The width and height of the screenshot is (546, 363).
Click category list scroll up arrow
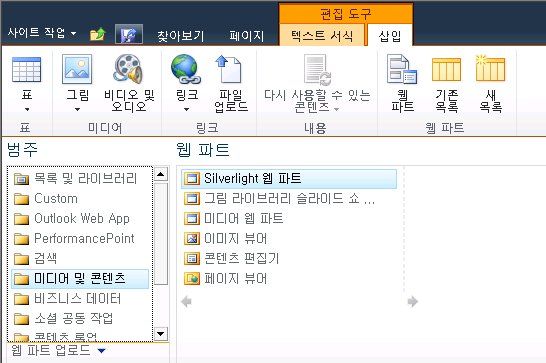[161, 174]
